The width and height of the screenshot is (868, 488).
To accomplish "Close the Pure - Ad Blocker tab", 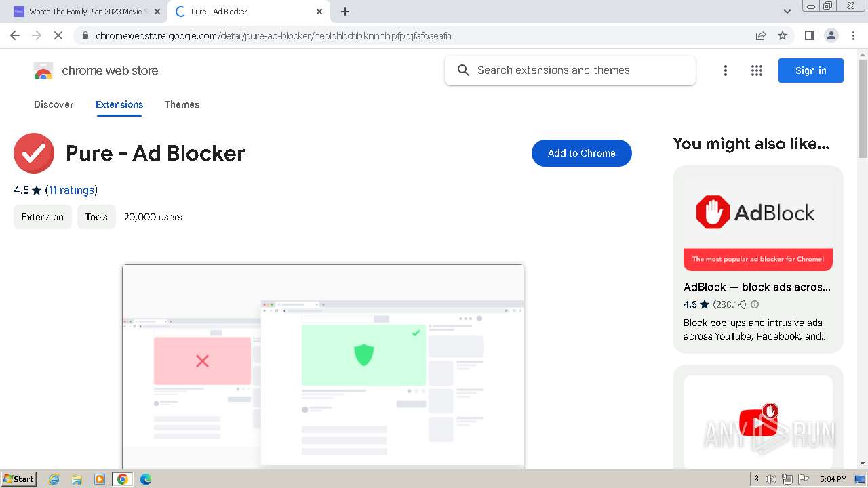I will pos(319,12).
